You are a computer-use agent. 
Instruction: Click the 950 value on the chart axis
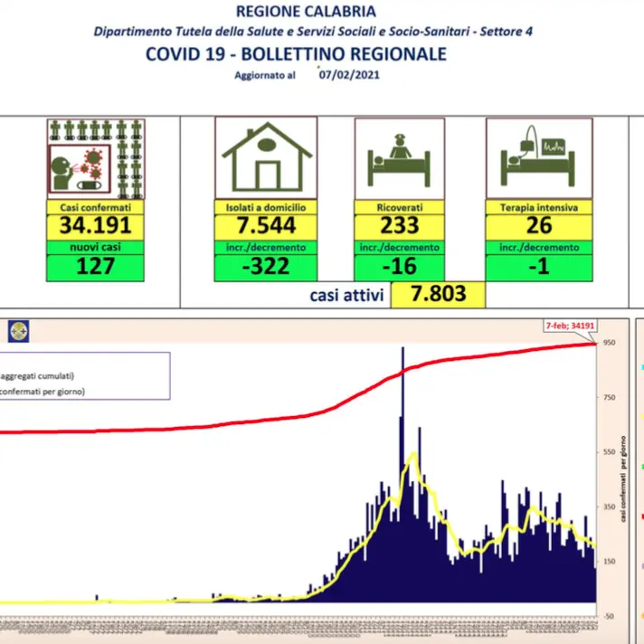click(x=610, y=343)
